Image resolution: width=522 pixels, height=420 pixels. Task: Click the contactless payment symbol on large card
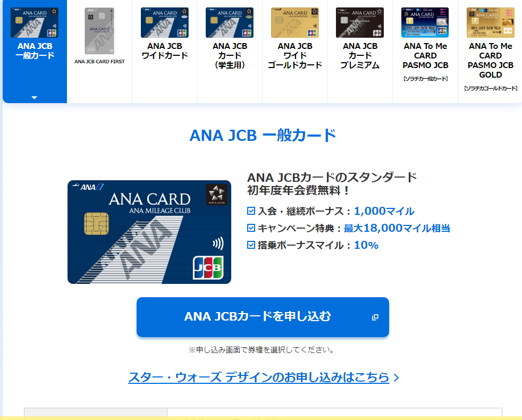pos(218,243)
